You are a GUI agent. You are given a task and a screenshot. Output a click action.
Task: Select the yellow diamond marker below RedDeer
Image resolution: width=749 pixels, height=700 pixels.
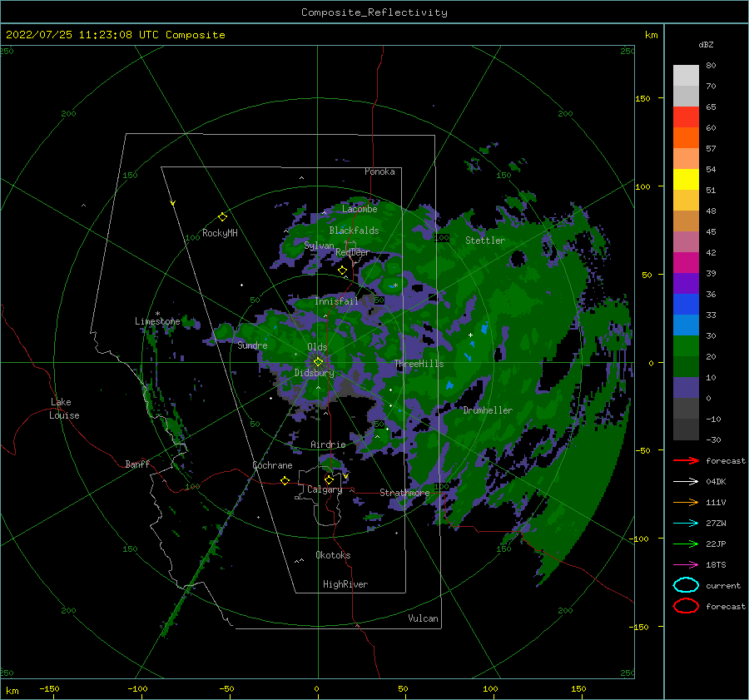pyautogui.click(x=342, y=271)
